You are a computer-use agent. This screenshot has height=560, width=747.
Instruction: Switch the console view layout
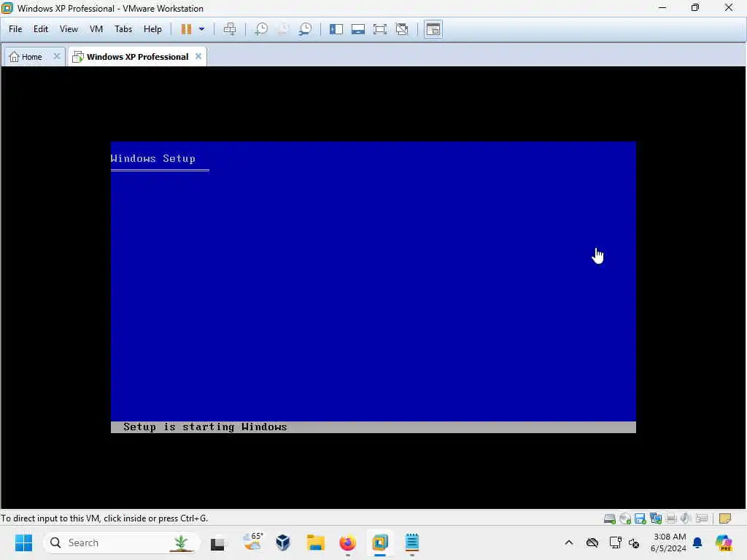point(433,29)
